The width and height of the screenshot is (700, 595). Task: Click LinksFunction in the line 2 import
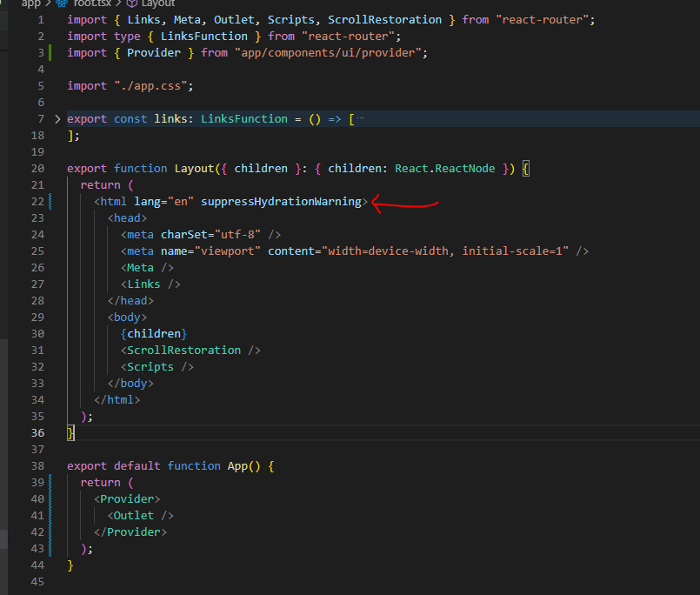204,37
